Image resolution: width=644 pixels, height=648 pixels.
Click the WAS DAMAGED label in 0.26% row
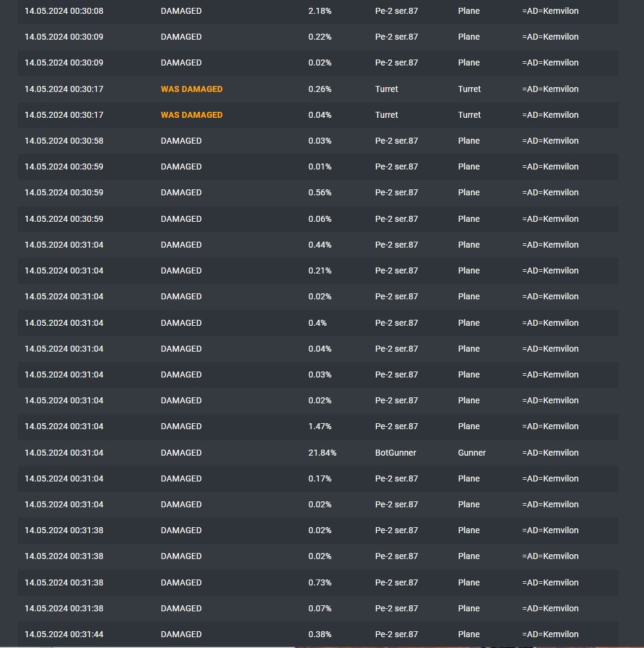(191, 89)
